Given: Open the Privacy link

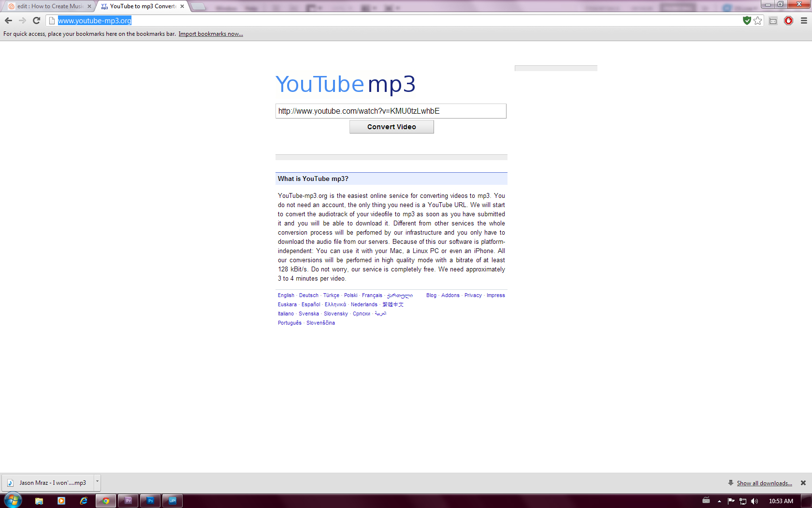Looking at the screenshot, I should 473,295.
